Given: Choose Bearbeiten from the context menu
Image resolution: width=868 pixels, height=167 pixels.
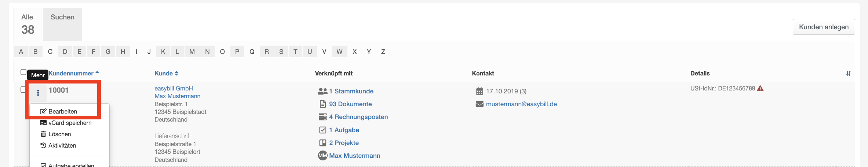Looking at the screenshot, I should pos(63,111).
